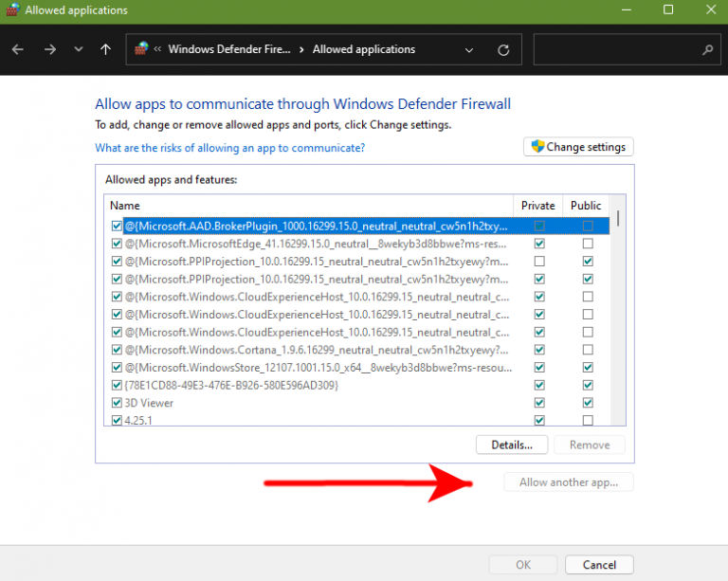Click the search magnifier icon

coord(707,49)
